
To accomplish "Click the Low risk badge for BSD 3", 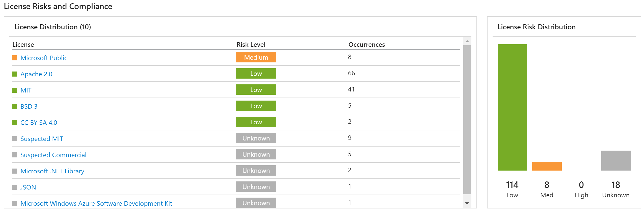I will pyautogui.click(x=256, y=106).
